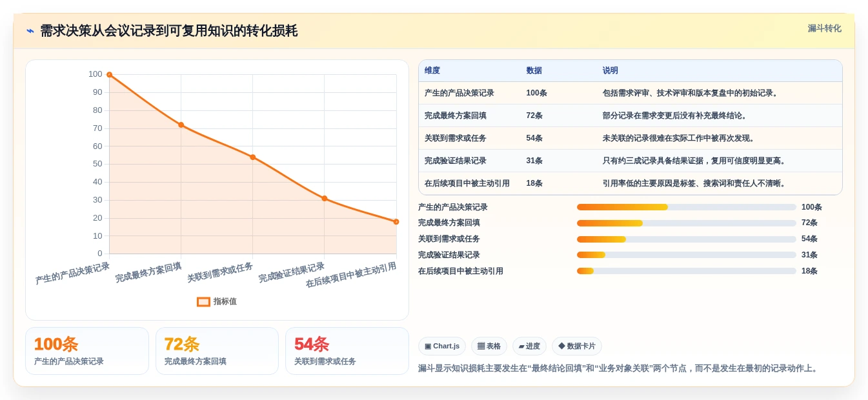
Task: Click table cell 产生的产品决策记录
Action: coord(459,93)
